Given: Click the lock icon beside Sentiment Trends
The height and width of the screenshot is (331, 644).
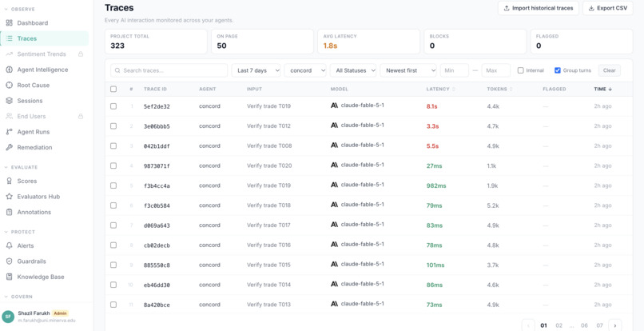Looking at the screenshot, I should click(x=81, y=54).
